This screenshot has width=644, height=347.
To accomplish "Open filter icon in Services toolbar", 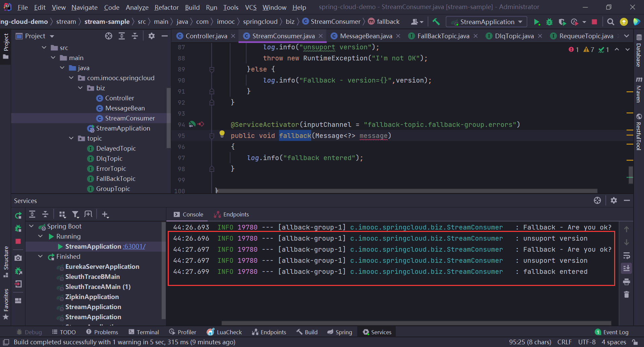I will (75, 214).
